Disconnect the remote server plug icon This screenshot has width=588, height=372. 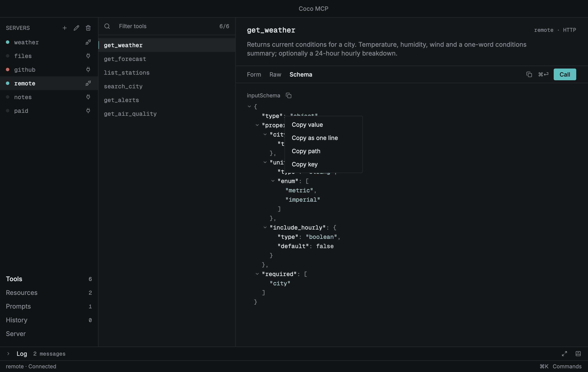[88, 83]
